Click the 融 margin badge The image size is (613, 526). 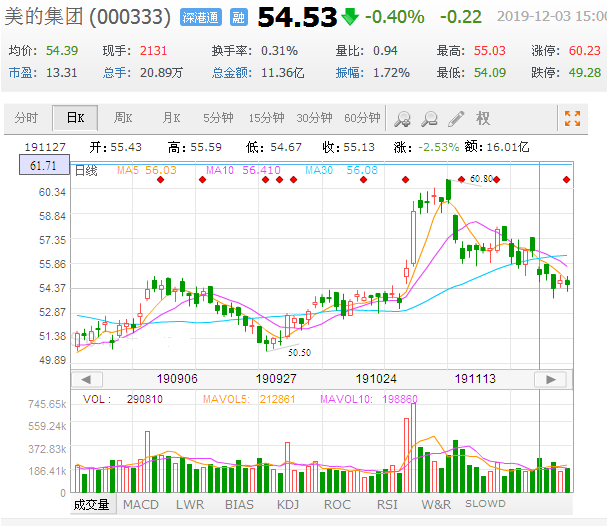point(238,18)
